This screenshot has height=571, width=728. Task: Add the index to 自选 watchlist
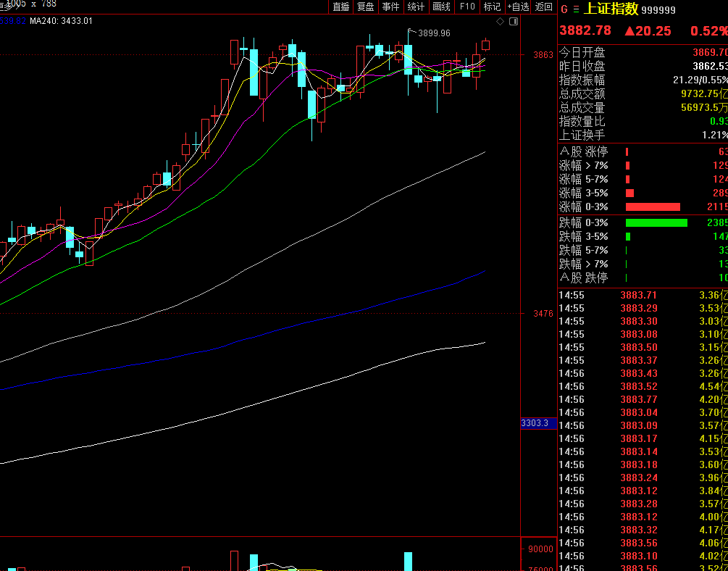point(518,7)
